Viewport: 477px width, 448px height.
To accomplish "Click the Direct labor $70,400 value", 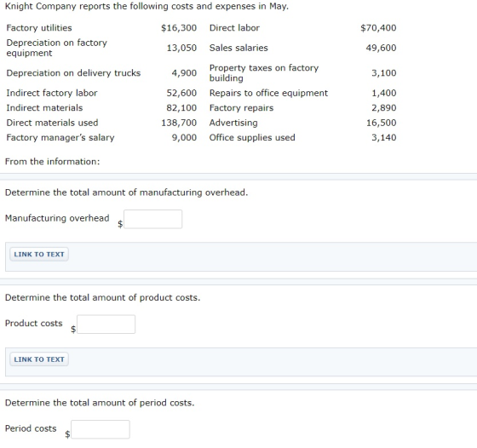I will coord(378,28).
